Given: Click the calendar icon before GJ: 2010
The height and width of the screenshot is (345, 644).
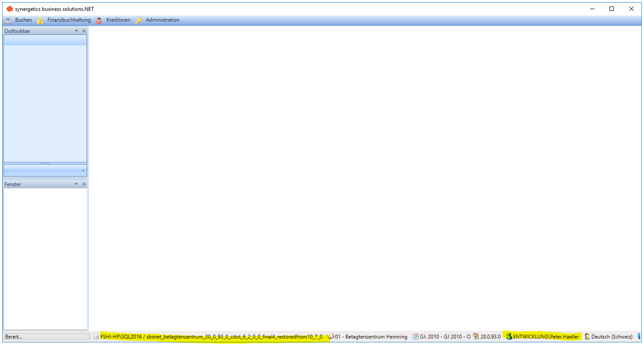Looking at the screenshot, I should pyautogui.click(x=415, y=337).
